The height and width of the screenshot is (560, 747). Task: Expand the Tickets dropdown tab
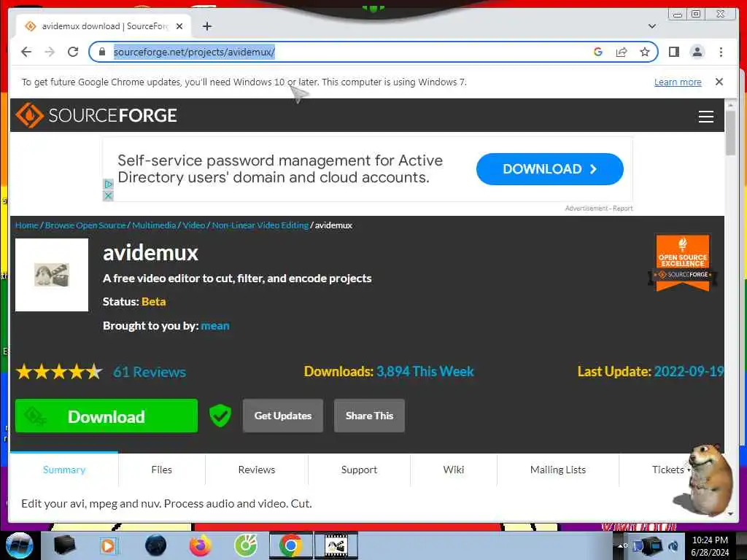pyautogui.click(x=671, y=470)
